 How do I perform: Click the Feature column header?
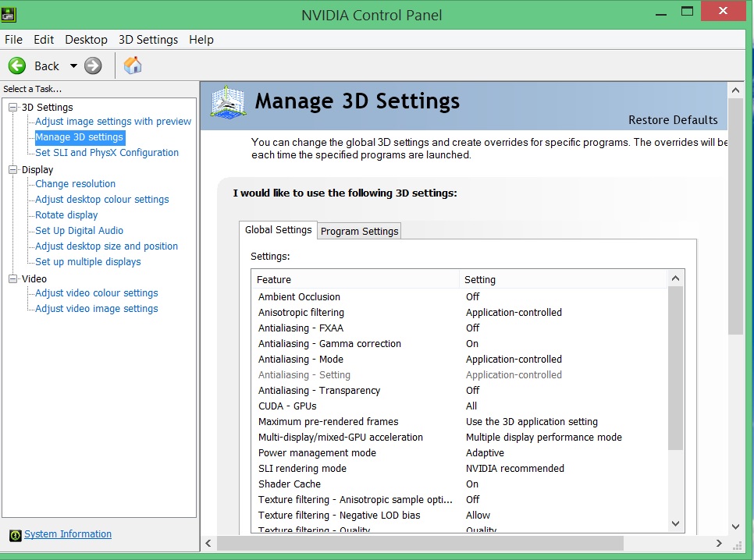pyautogui.click(x=355, y=279)
